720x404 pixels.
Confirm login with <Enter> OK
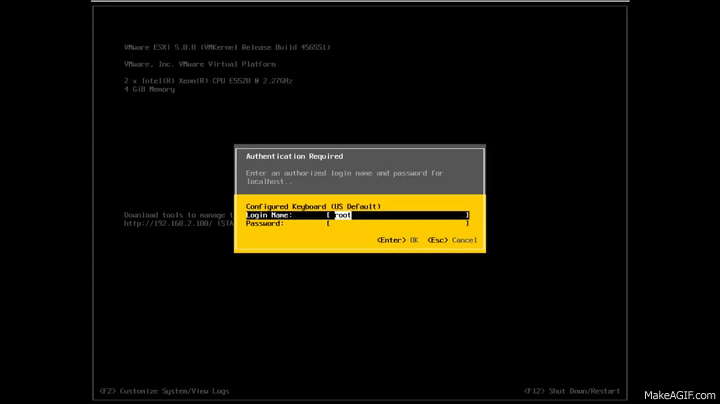click(398, 240)
